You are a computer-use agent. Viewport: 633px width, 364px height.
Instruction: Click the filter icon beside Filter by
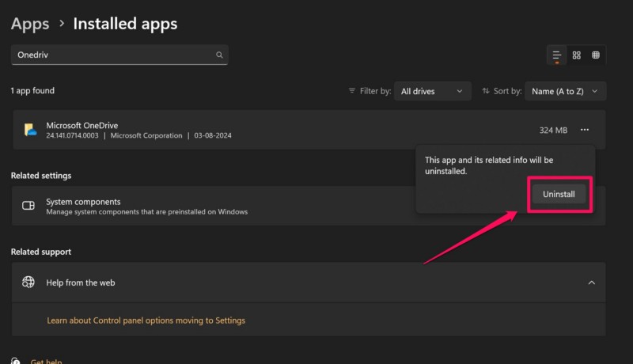click(x=352, y=92)
